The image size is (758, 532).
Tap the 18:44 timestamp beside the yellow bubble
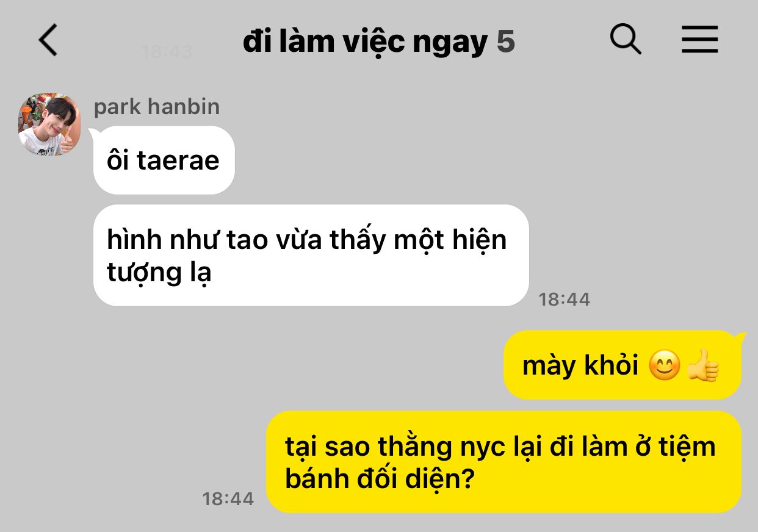pos(228,498)
